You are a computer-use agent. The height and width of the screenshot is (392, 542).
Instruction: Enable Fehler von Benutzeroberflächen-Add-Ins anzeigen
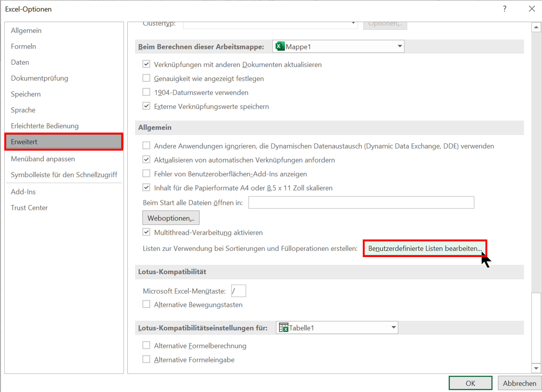146,174
